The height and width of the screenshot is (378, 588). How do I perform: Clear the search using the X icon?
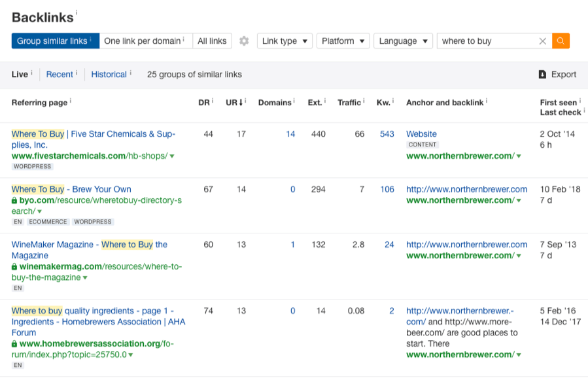(x=543, y=41)
